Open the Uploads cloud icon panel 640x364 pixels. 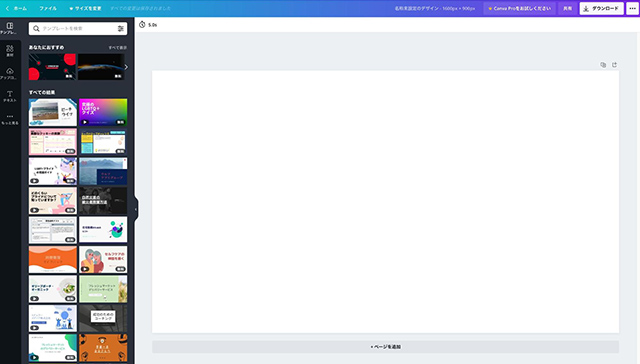10,73
